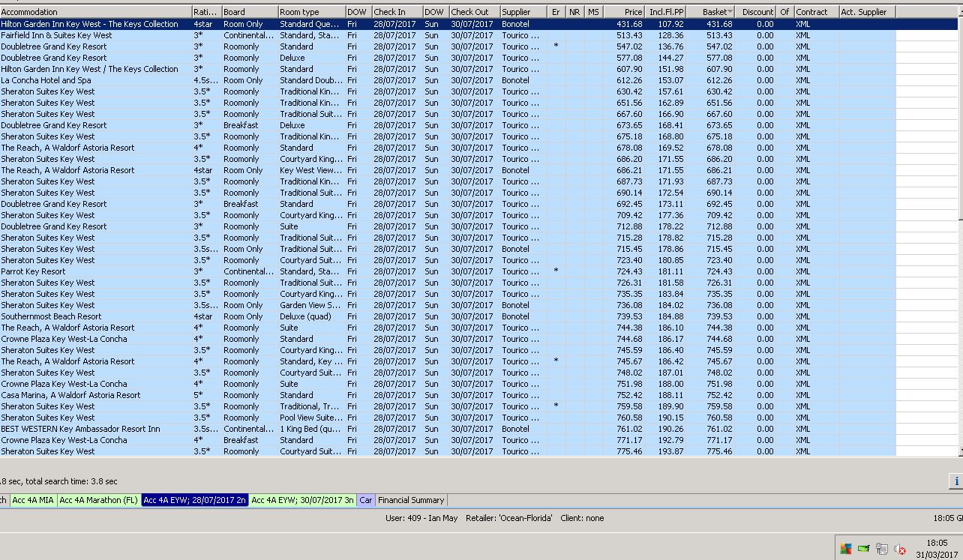Click the Incl.Fl.PP value 107.92
This screenshot has width=963, height=560.
coord(670,24)
